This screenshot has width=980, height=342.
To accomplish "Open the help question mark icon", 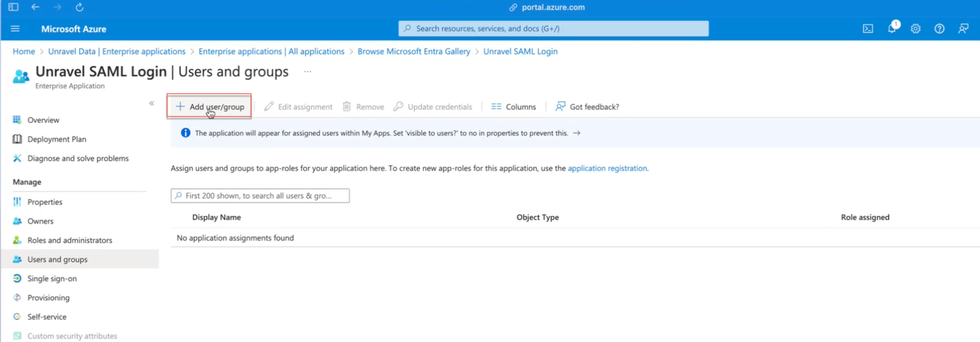I will pyautogui.click(x=939, y=28).
